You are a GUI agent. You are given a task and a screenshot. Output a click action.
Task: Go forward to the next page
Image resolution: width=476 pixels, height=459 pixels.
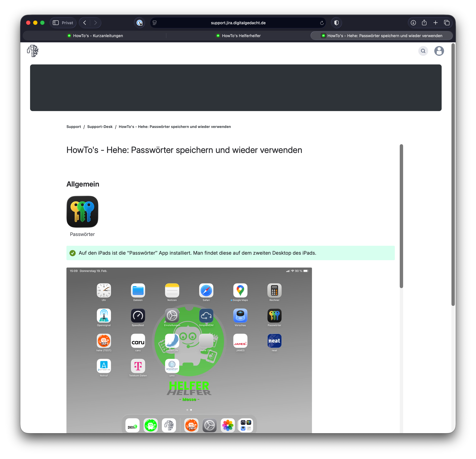coord(95,23)
